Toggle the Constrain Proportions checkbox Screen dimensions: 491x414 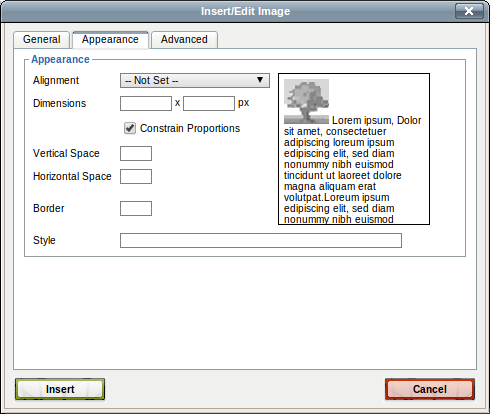pos(130,128)
